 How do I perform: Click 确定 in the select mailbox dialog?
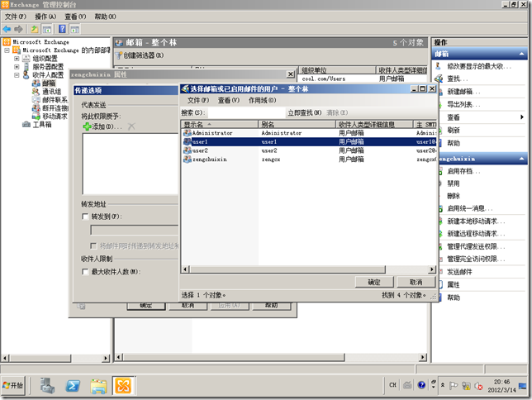pos(373,282)
